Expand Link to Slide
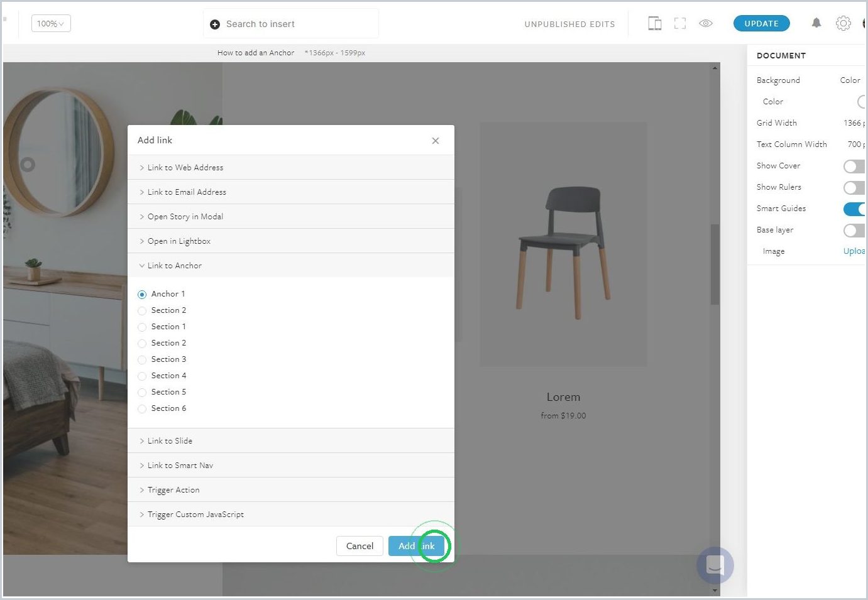 pyautogui.click(x=291, y=441)
